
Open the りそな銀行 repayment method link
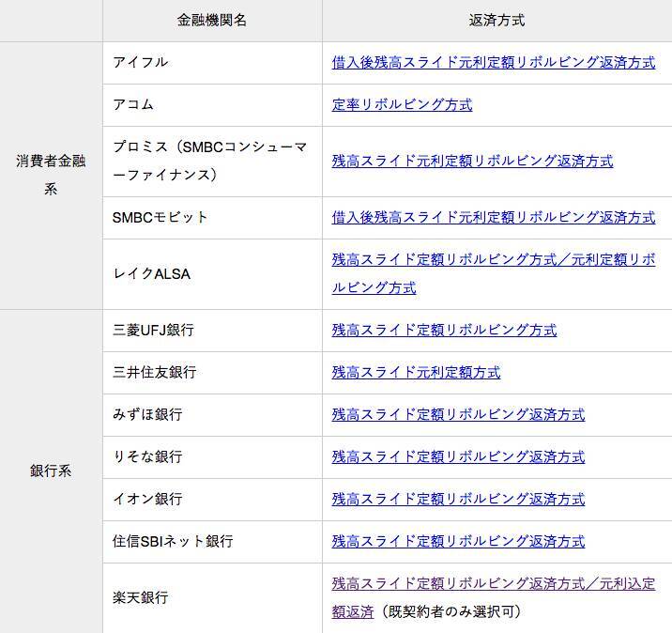click(x=458, y=457)
